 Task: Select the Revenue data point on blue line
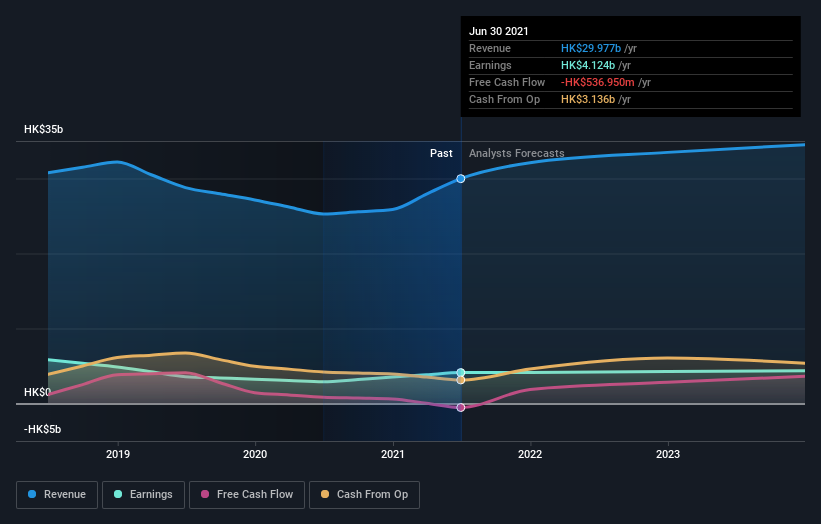(x=461, y=179)
